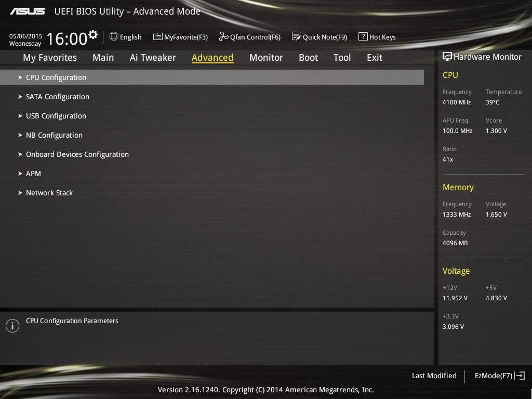Click the +5V value 4.830 V
The height and width of the screenshot is (399, 532).
496,298
